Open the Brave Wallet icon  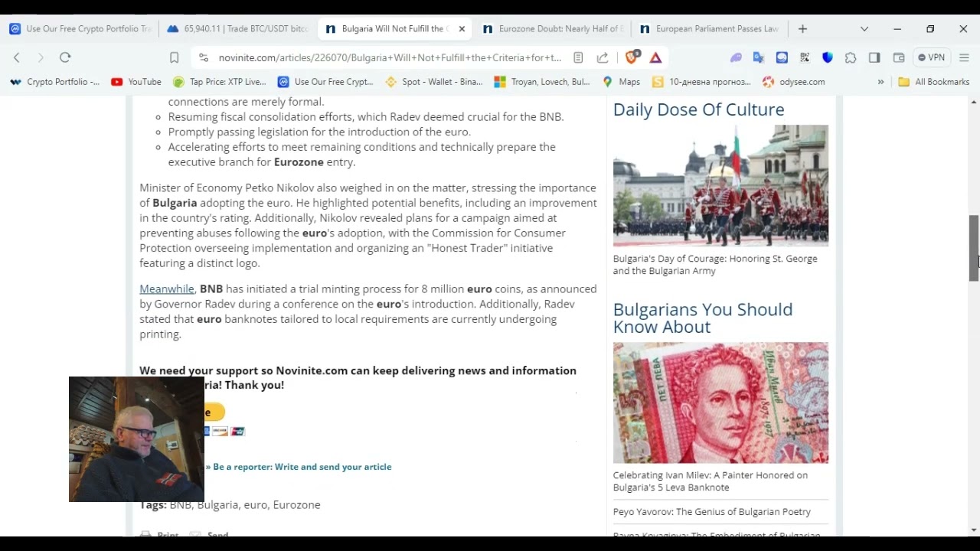pos(899,57)
